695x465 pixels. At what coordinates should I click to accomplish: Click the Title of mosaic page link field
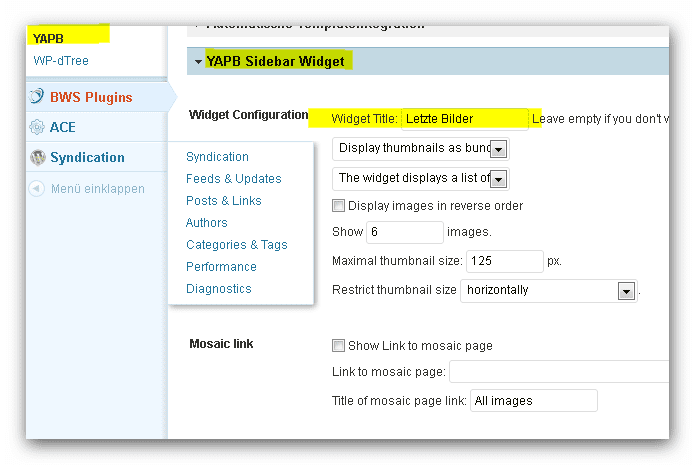click(534, 401)
